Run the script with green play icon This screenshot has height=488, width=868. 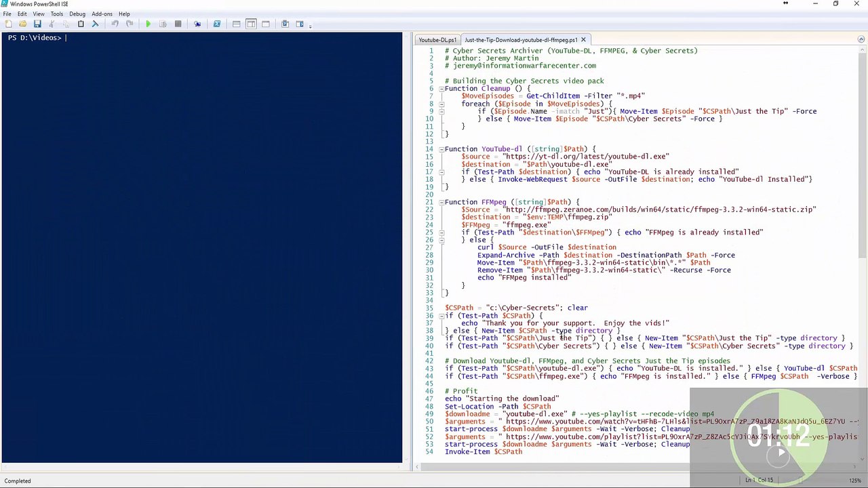point(148,24)
